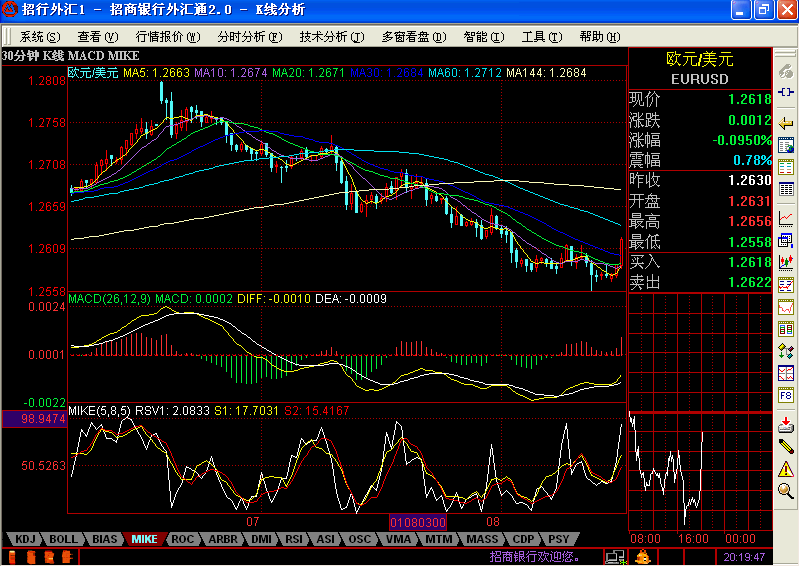Click the EURUSD symbol label

(700, 79)
